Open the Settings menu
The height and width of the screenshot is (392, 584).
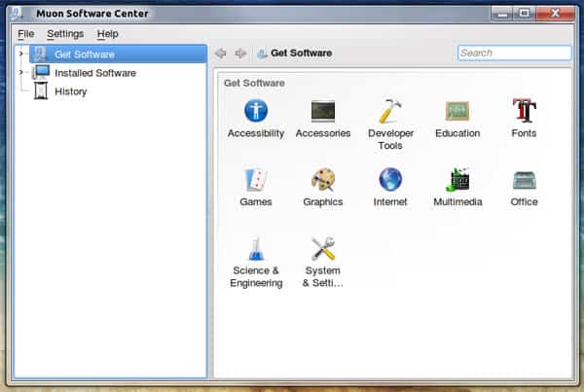(x=65, y=34)
